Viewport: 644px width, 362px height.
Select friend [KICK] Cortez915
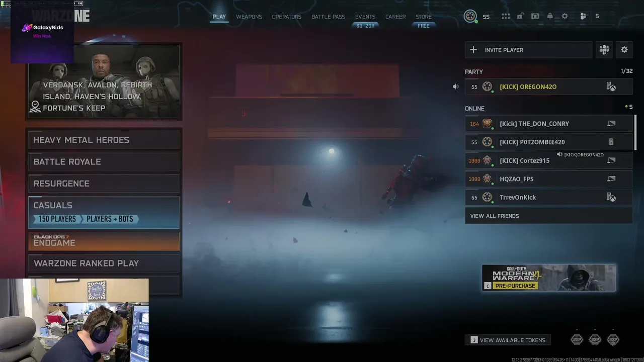click(x=549, y=160)
